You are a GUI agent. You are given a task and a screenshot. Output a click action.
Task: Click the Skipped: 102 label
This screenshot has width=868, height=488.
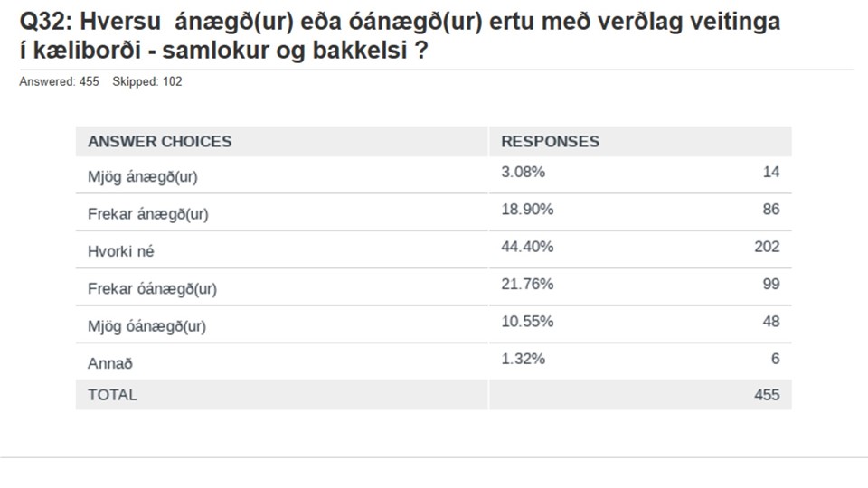point(147,81)
